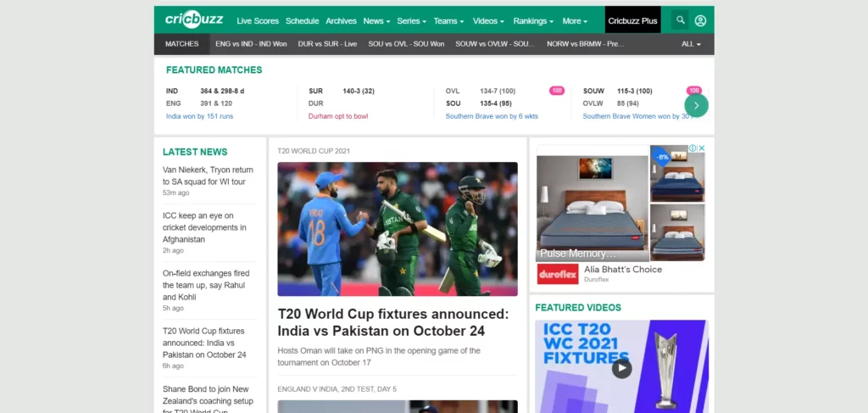This screenshot has height=413, width=868.
Task: Open the user profile icon
Action: (x=700, y=20)
